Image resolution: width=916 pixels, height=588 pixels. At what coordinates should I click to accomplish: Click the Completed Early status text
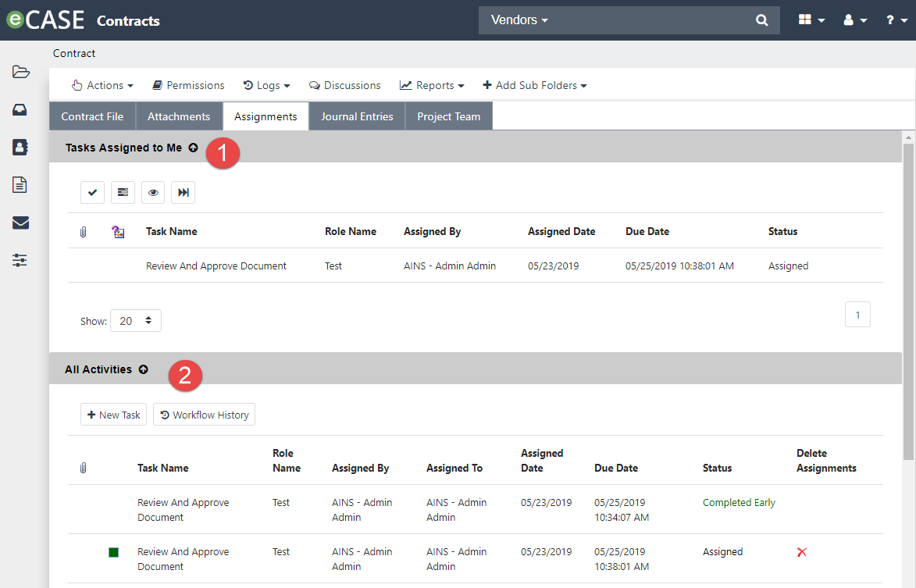click(x=739, y=503)
